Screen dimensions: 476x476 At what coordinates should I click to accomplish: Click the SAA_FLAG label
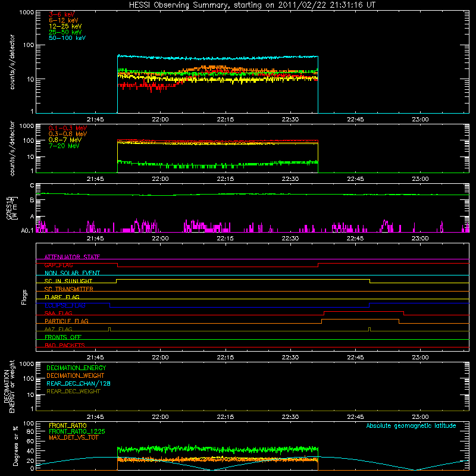point(58,313)
